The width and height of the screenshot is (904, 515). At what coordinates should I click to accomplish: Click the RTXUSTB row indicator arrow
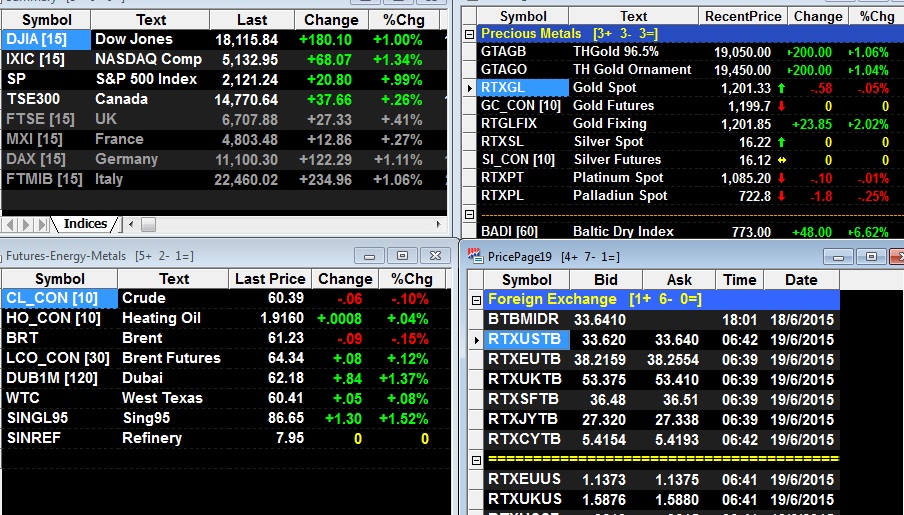coord(476,340)
